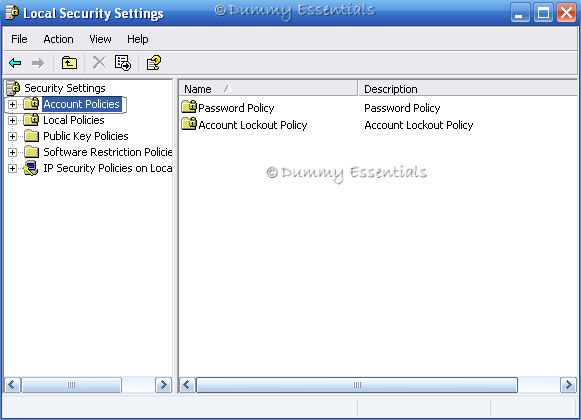Click the Help question mark toolbar icon
581x420 pixels.
[153, 63]
